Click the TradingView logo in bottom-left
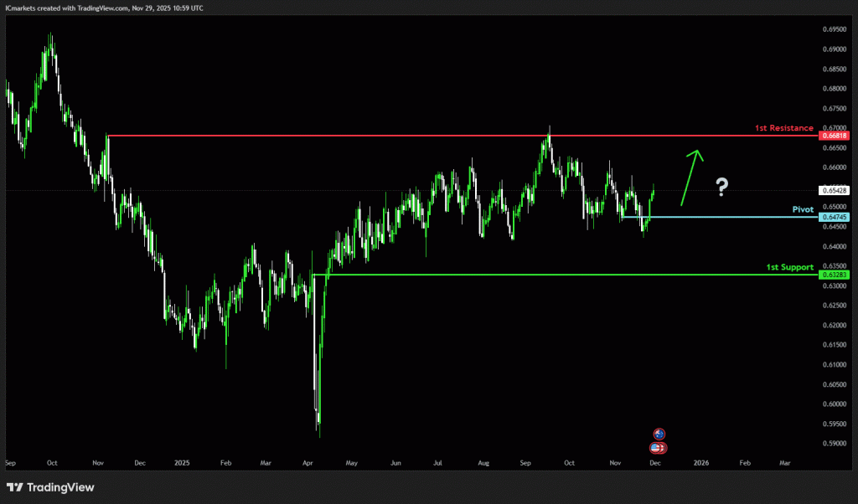This screenshot has width=858, height=504. click(50, 487)
